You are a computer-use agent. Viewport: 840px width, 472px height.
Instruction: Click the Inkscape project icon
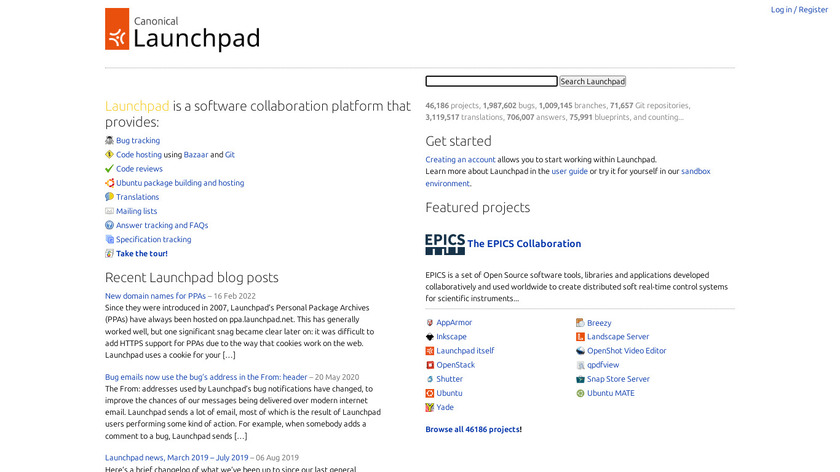pyautogui.click(x=429, y=336)
